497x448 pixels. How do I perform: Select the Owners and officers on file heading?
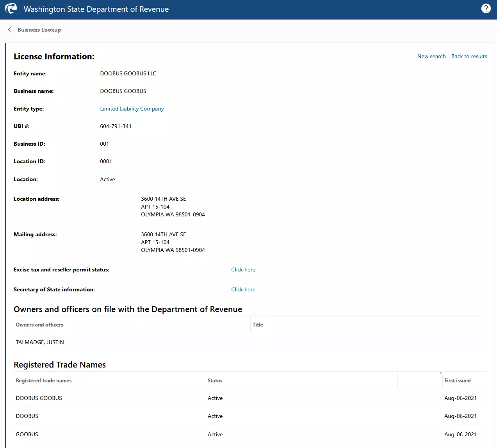(x=128, y=309)
